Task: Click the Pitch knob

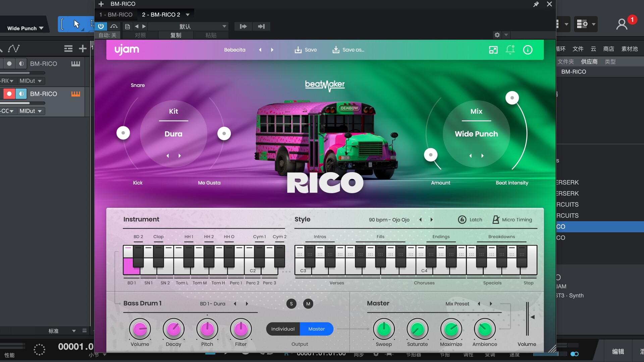Action: pos(207,329)
